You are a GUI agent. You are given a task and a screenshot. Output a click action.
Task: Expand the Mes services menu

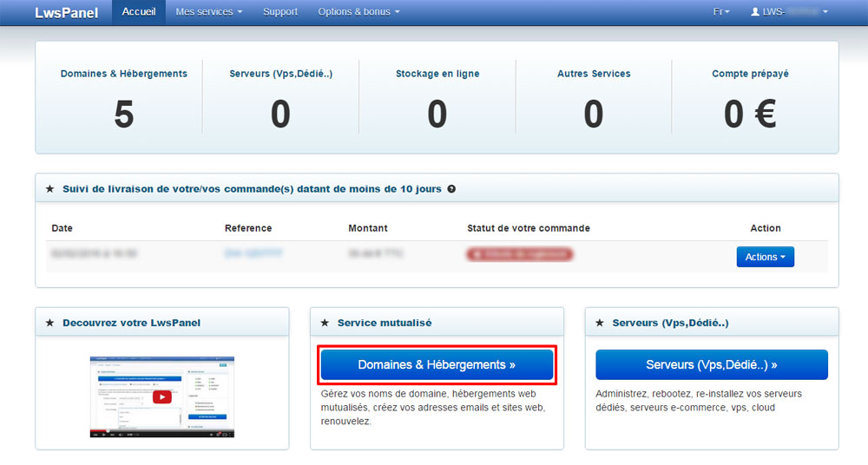coord(208,12)
